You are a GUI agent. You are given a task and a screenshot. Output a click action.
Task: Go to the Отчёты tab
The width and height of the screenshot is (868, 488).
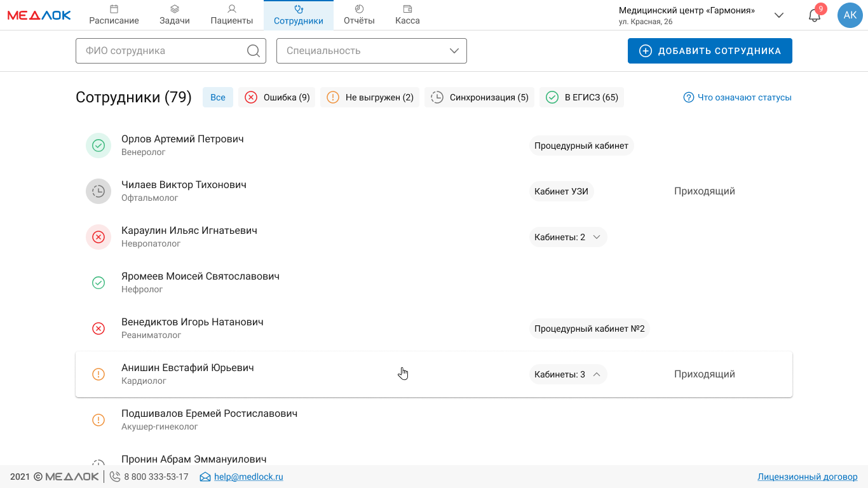tap(359, 15)
